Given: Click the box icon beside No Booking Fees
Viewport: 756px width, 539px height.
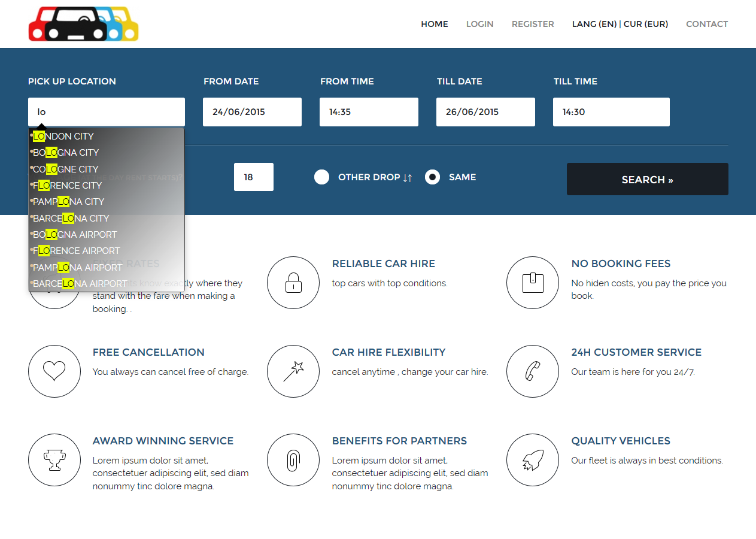Looking at the screenshot, I should tap(533, 283).
